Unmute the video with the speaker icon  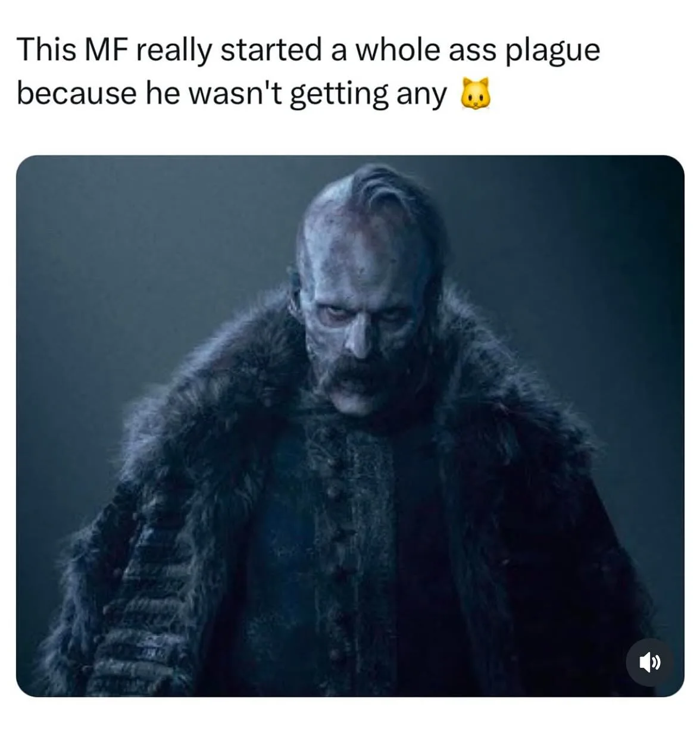[651, 662]
